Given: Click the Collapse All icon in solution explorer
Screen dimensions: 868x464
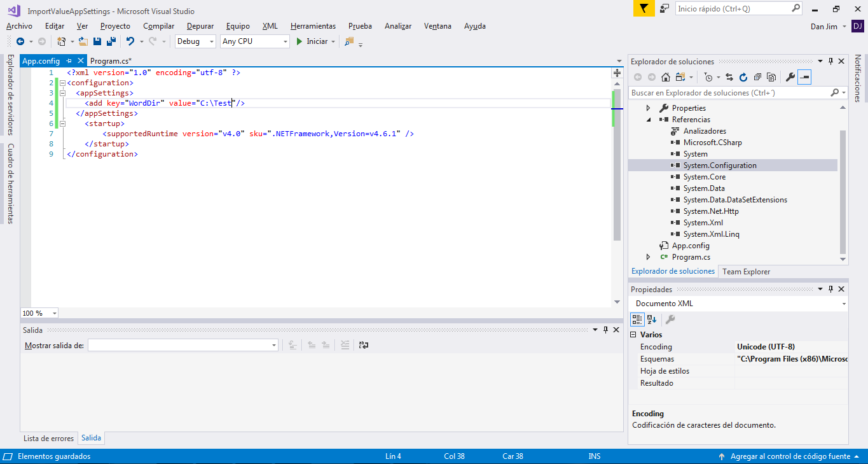Looking at the screenshot, I should click(757, 78).
